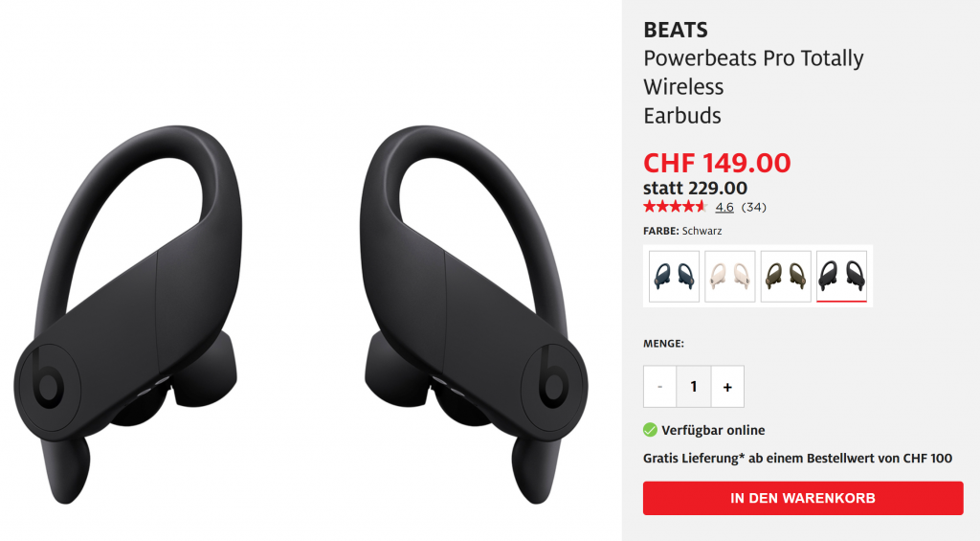Screen dimensions: 980x541
Task: Select the navy blue earbuds color option
Action: [x=674, y=276]
